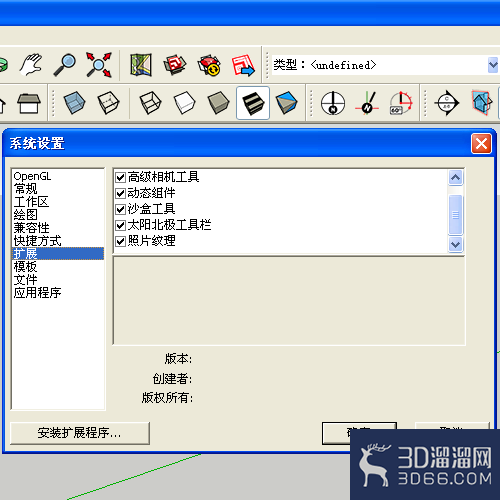Click the blue house section icon
Viewport: 500px width, 500px height.
point(482,103)
